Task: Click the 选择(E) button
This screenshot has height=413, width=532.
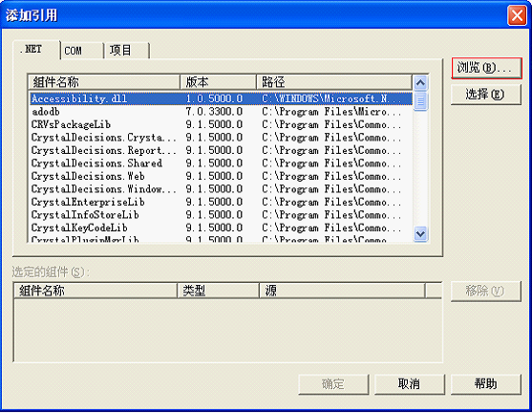Action: click(x=486, y=94)
